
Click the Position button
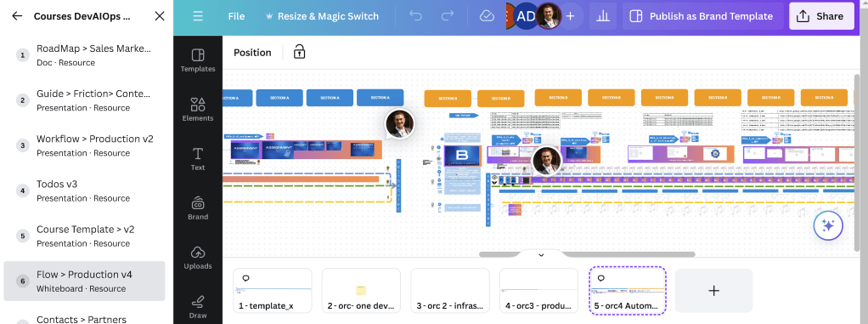tap(252, 53)
